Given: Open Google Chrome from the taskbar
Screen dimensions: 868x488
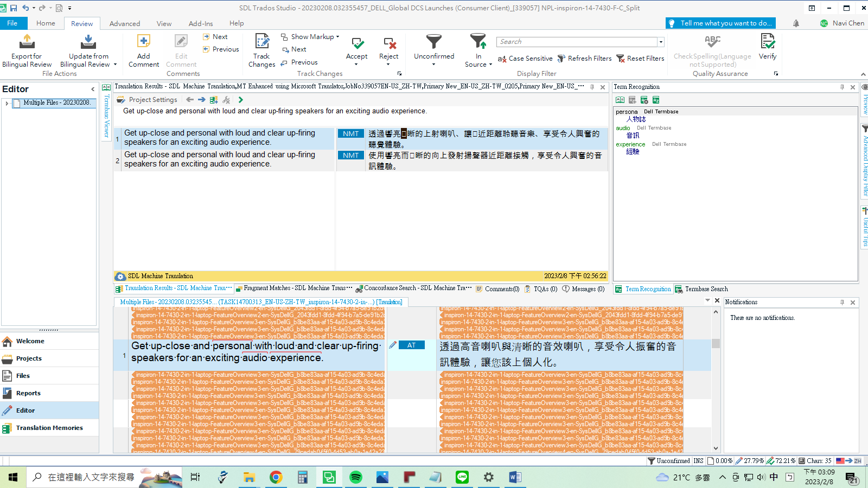Looking at the screenshot, I should [x=276, y=477].
